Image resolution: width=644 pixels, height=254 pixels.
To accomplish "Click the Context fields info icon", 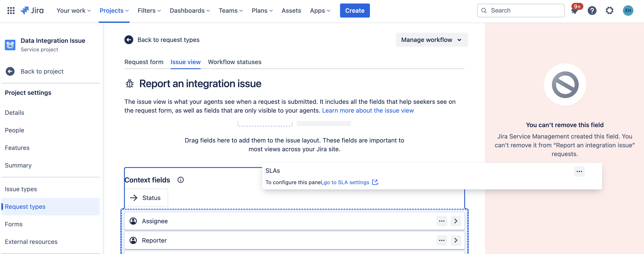I will [x=180, y=180].
